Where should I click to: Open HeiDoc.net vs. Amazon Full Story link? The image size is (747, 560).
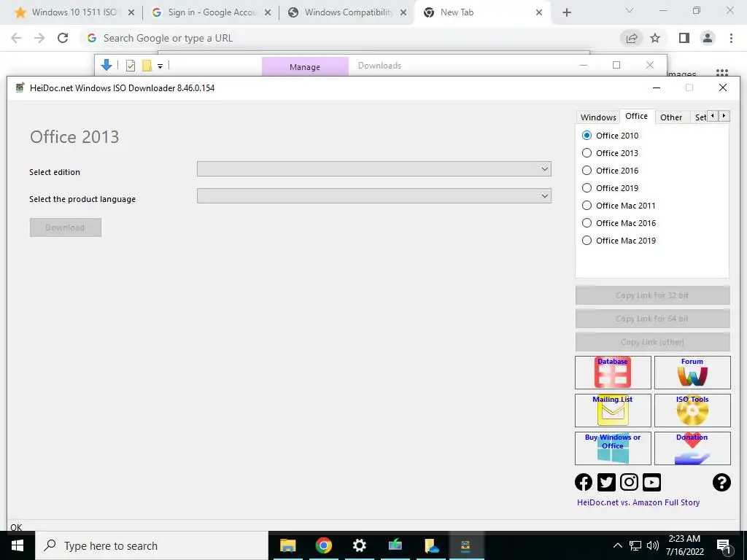tap(638, 502)
